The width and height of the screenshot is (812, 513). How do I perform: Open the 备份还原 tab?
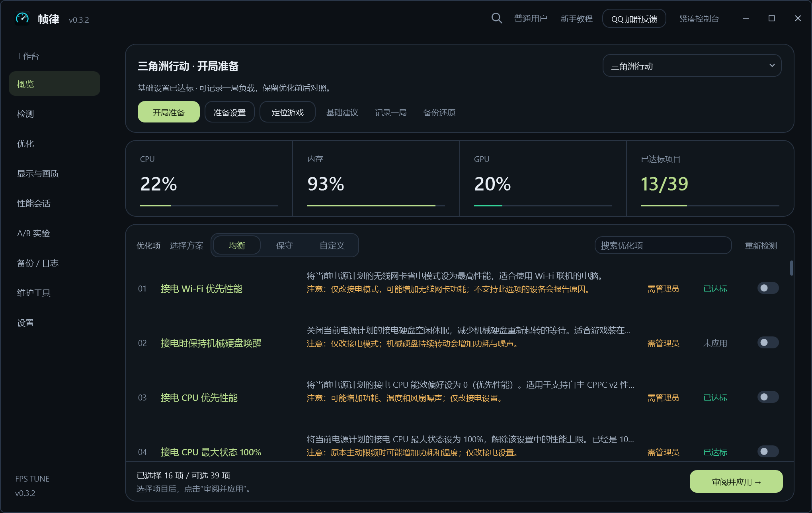[439, 113]
